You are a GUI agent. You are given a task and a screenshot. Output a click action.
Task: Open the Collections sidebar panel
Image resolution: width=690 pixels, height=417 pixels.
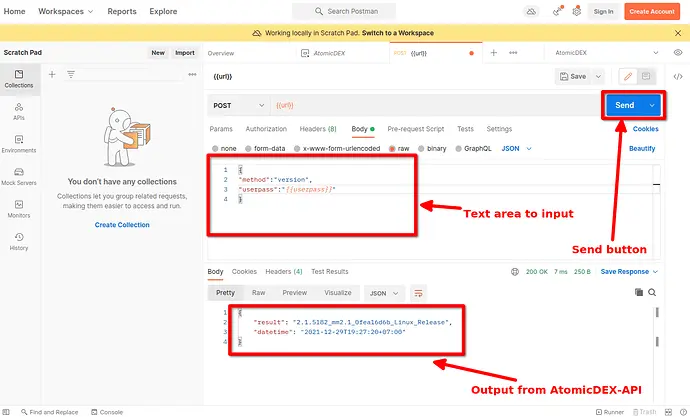(19, 79)
